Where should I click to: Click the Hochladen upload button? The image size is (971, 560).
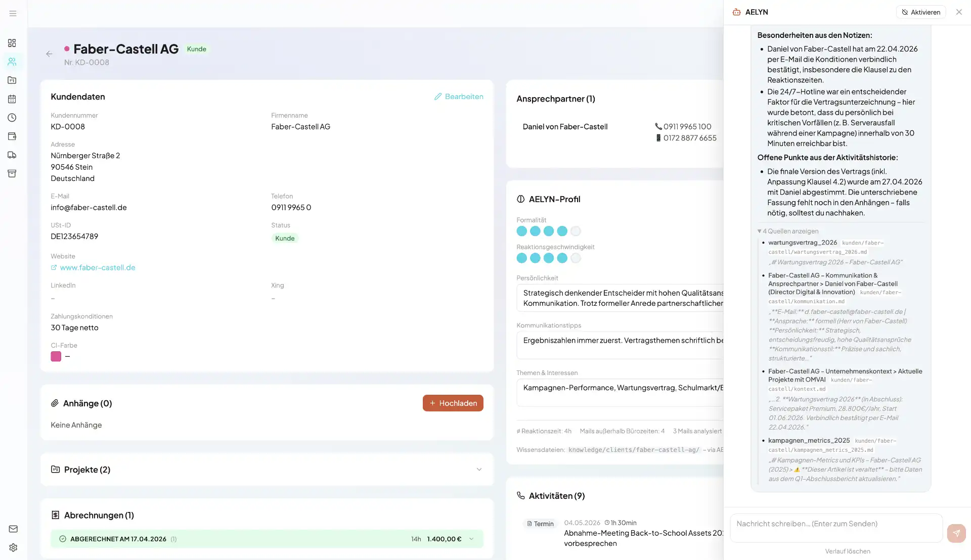coord(453,403)
